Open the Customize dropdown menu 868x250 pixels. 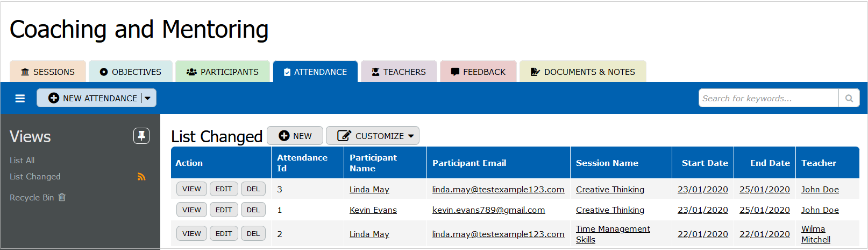[372, 136]
